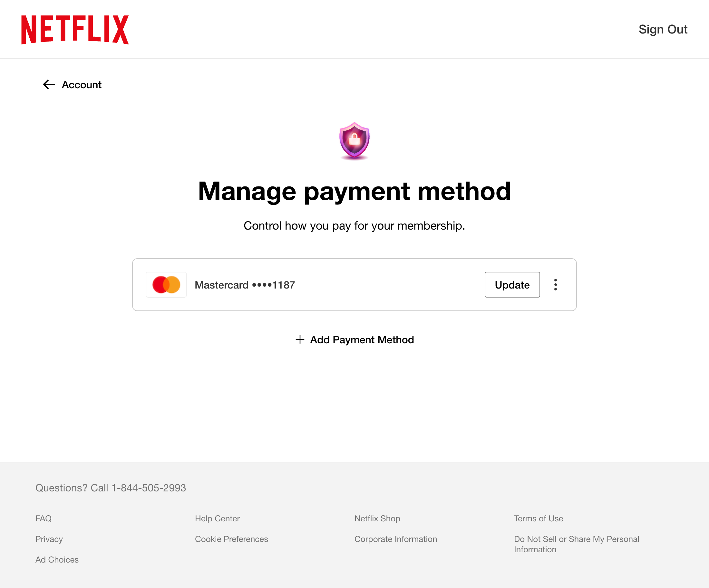Open Terms of Use
The image size is (709, 588).
tap(539, 518)
